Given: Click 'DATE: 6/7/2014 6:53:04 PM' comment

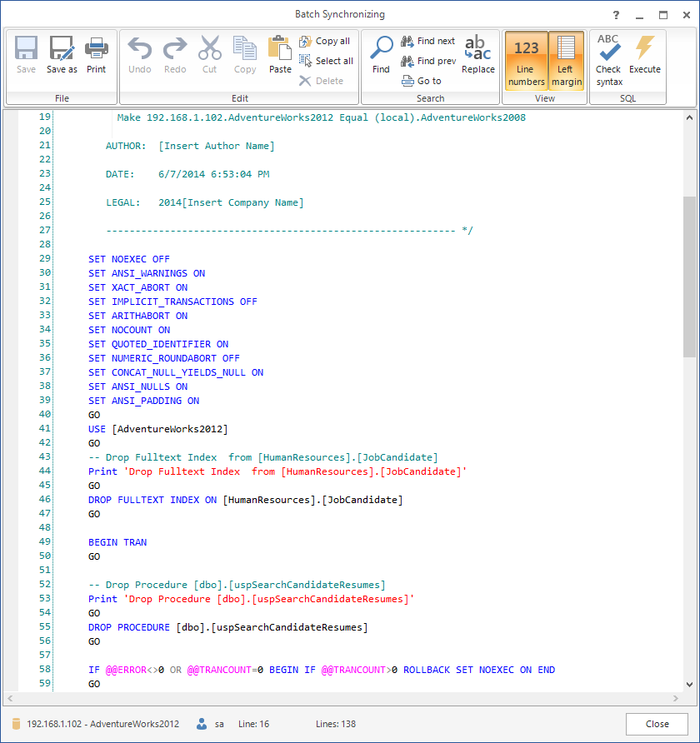Looking at the screenshot, I should (187, 174).
